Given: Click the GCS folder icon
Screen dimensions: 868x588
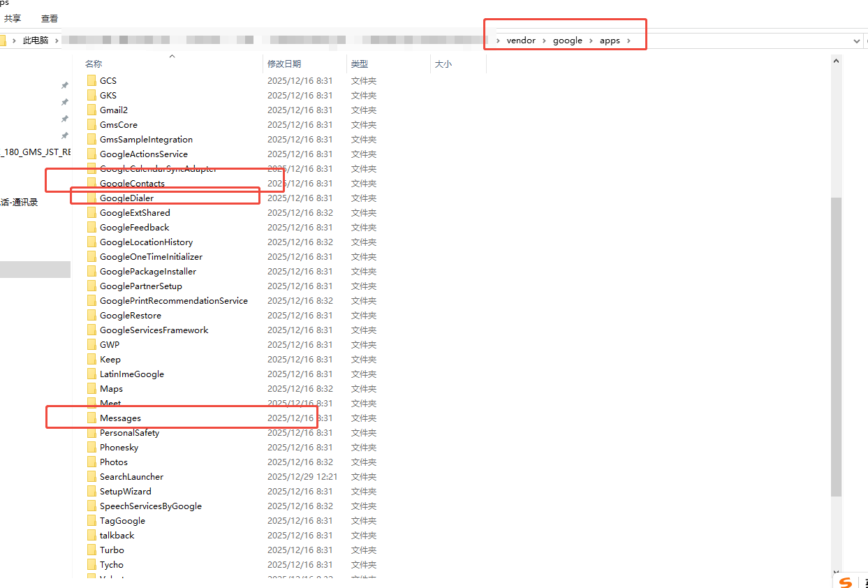Looking at the screenshot, I should (x=91, y=80).
